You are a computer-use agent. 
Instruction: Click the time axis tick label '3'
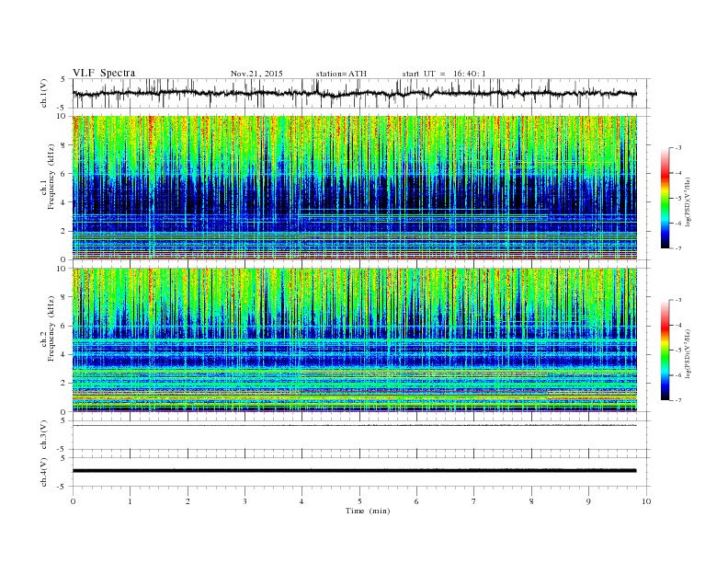coord(245,501)
